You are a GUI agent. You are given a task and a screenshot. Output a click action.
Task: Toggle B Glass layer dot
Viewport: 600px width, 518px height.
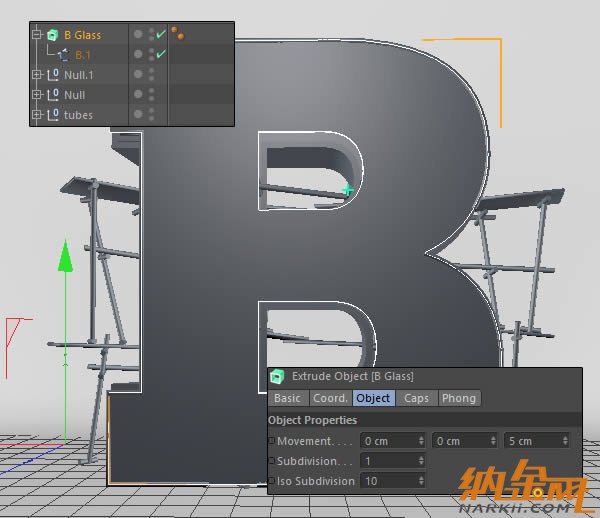pyautogui.click(x=138, y=34)
